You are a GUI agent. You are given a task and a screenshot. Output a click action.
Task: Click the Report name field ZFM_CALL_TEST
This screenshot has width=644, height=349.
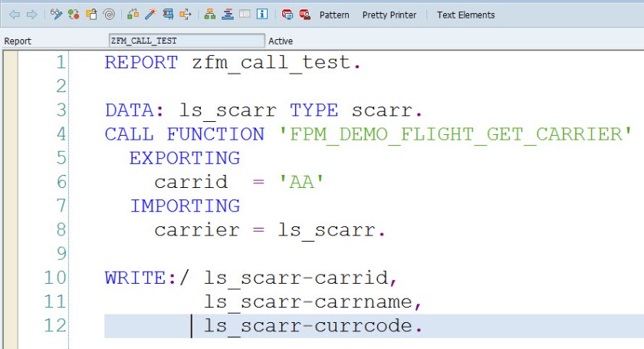click(x=187, y=41)
